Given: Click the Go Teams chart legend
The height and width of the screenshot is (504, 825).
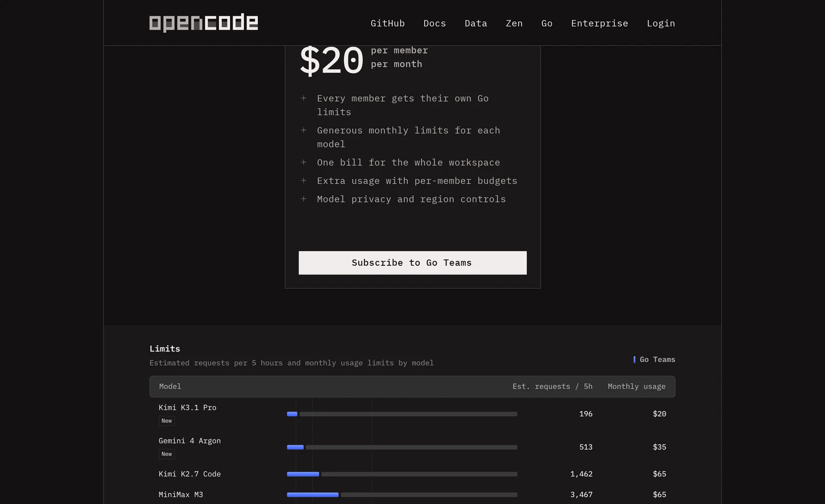Looking at the screenshot, I should click(654, 360).
